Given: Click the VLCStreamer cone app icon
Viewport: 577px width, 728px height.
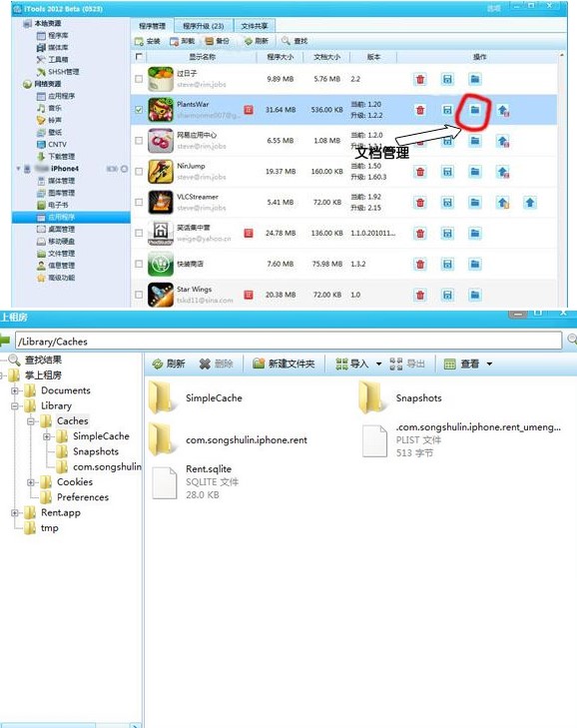Looking at the screenshot, I should tap(161, 202).
